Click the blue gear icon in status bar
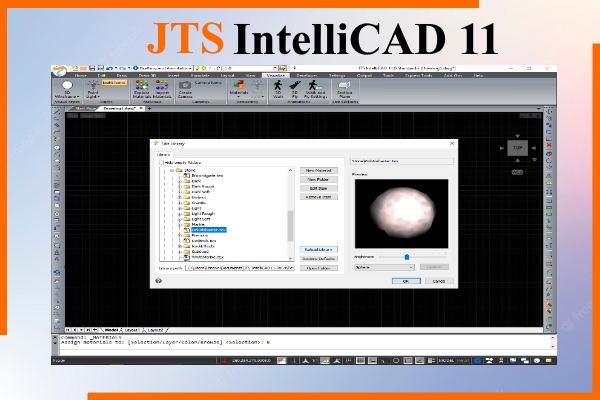600x400 pixels. (x=478, y=361)
